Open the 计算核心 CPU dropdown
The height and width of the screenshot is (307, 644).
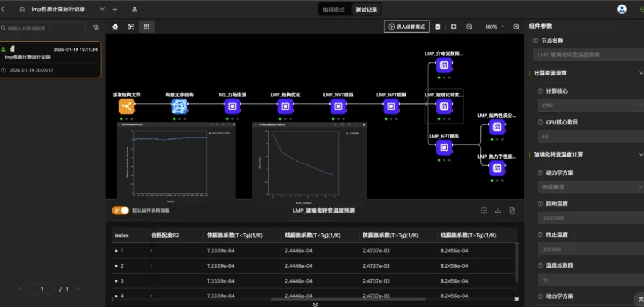(x=589, y=105)
